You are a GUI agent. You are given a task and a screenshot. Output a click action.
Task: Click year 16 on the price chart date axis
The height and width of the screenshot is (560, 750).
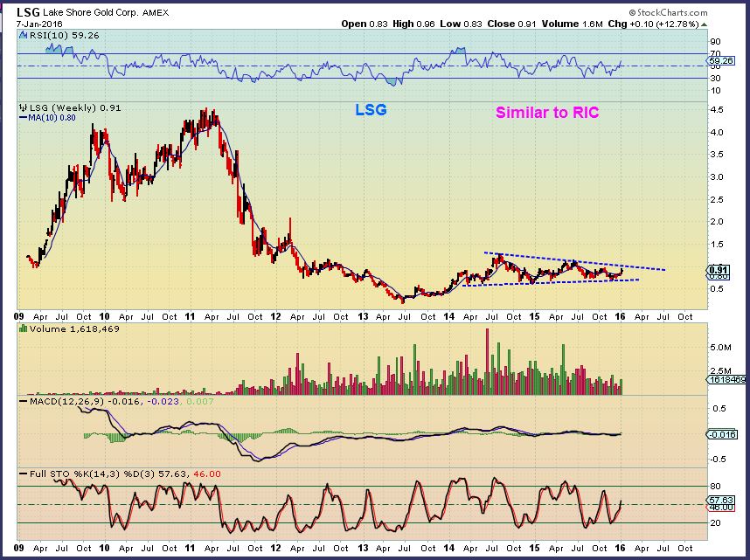point(620,316)
